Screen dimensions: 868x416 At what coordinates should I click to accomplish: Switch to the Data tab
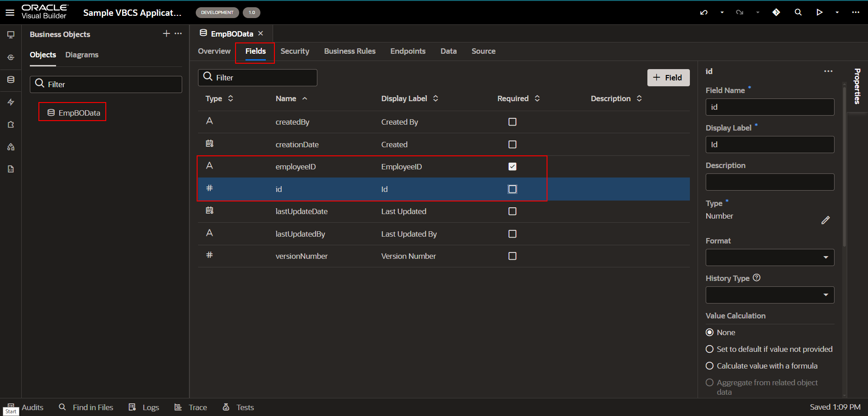point(448,51)
